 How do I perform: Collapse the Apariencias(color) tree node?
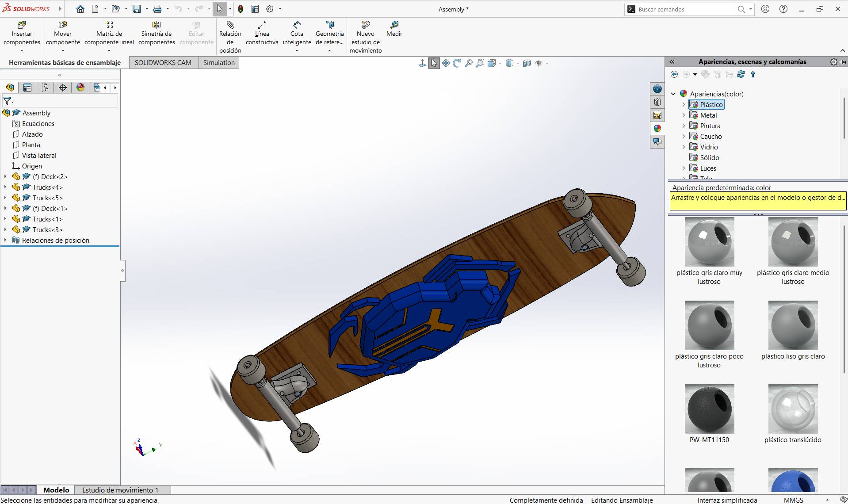673,94
